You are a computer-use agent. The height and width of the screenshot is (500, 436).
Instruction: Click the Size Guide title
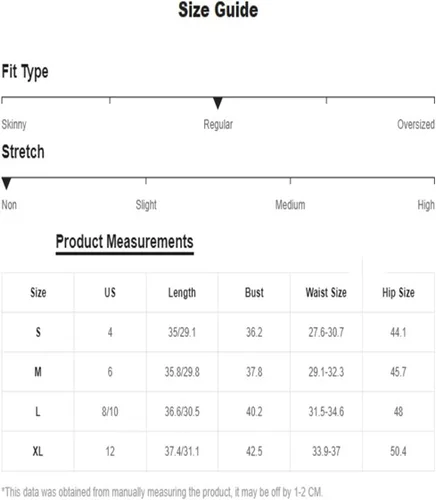[218, 10]
